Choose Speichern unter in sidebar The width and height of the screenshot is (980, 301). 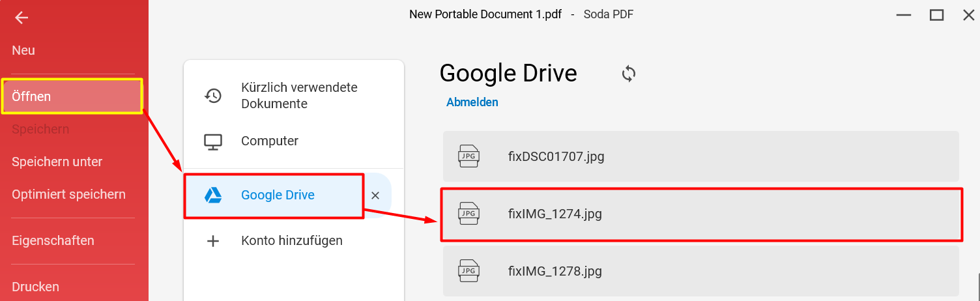[57, 162]
